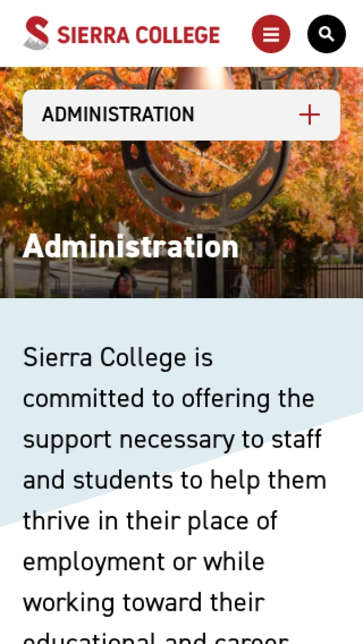This screenshot has width=363, height=644.
Task: Expand the Administration section menu
Action: (181, 115)
